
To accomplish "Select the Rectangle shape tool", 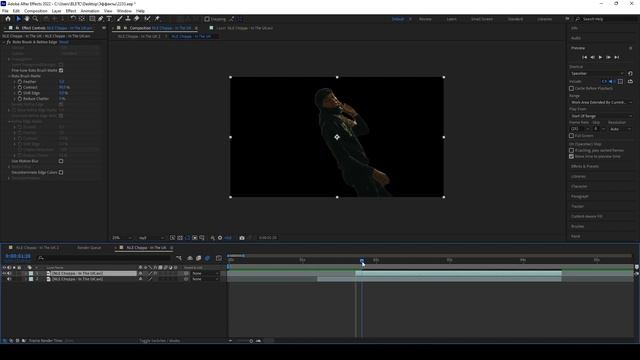I will pos(92,19).
